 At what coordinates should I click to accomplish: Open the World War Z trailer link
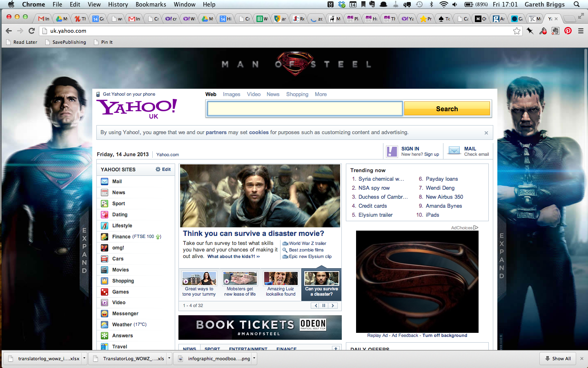[307, 244]
